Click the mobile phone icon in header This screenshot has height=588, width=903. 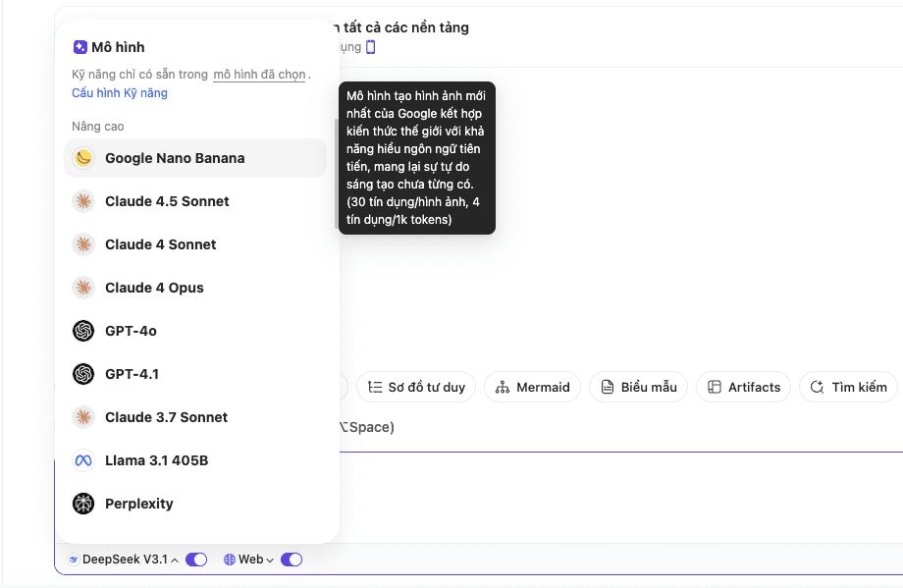point(371,47)
